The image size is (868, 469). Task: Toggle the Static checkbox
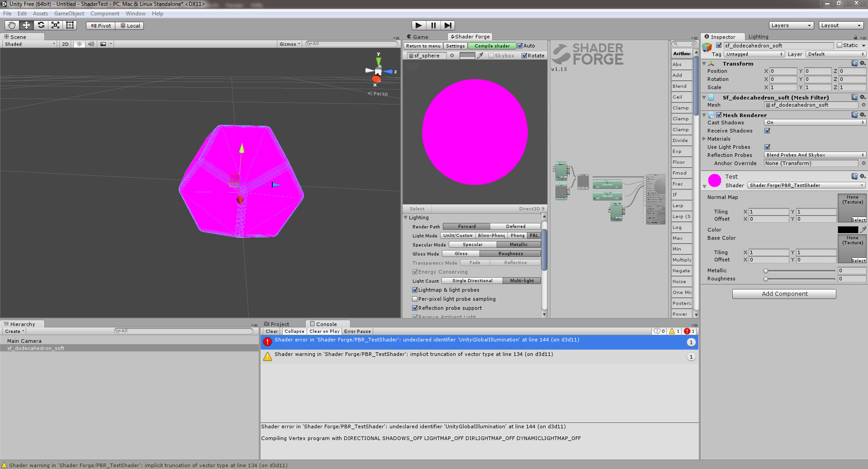tap(840, 45)
